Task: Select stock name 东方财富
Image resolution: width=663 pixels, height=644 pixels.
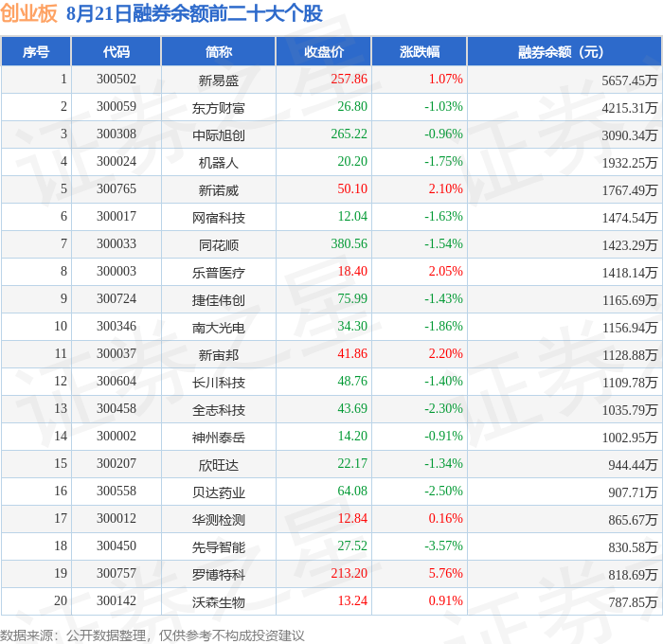Action: click(x=219, y=108)
